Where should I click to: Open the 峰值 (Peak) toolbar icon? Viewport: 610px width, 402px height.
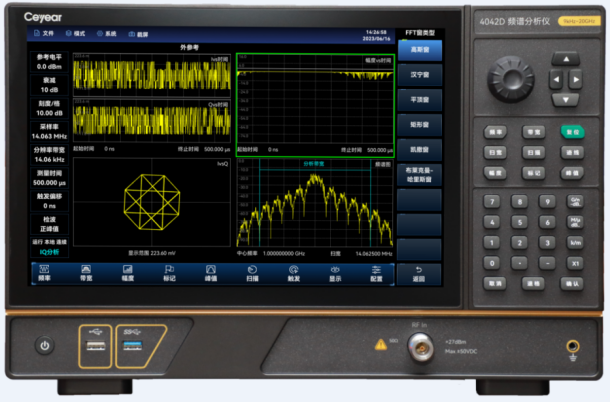click(211, 273)
